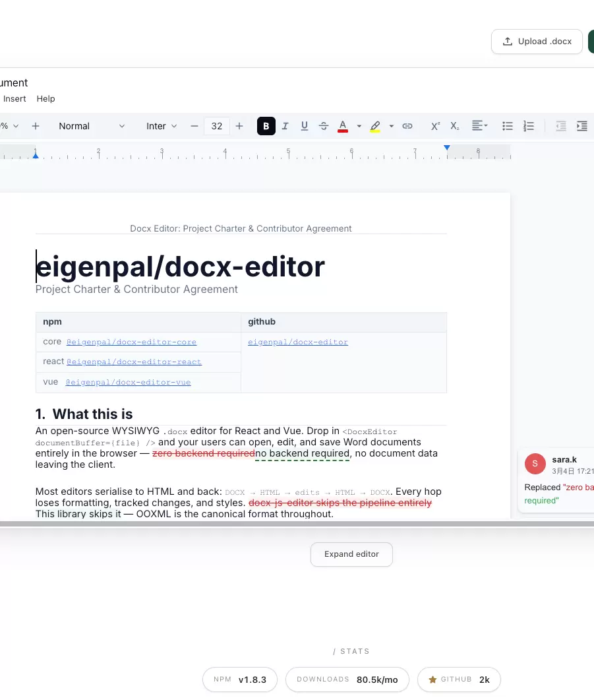
Task: Click the GitHub 2k stars badge
Action: point(459,680)
